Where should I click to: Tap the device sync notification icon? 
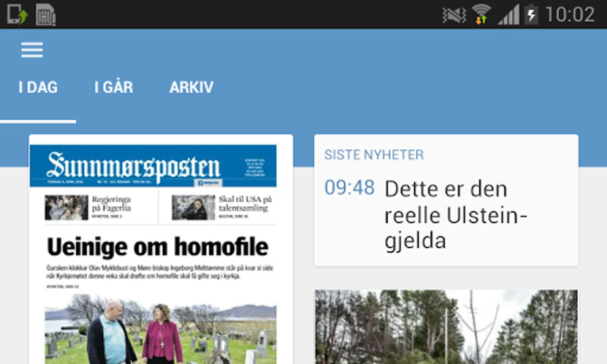pyautogui.click(x=17, y=15)
